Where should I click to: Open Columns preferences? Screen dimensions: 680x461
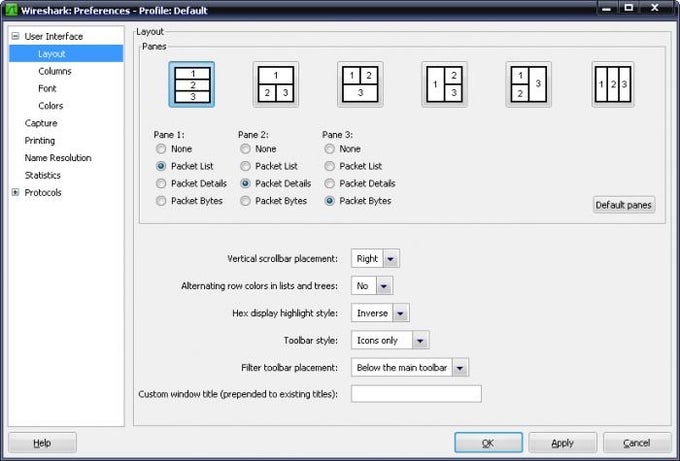[x=55, y=71]
